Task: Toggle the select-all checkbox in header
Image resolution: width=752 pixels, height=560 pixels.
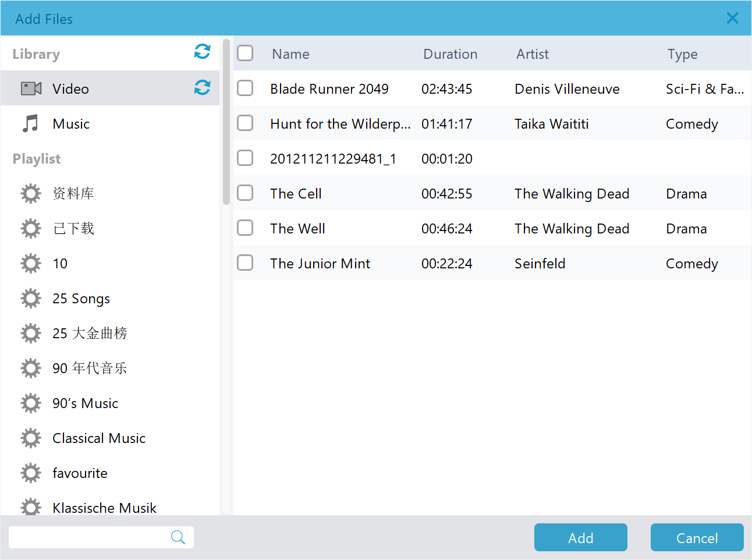Action: tap(245, 54)
